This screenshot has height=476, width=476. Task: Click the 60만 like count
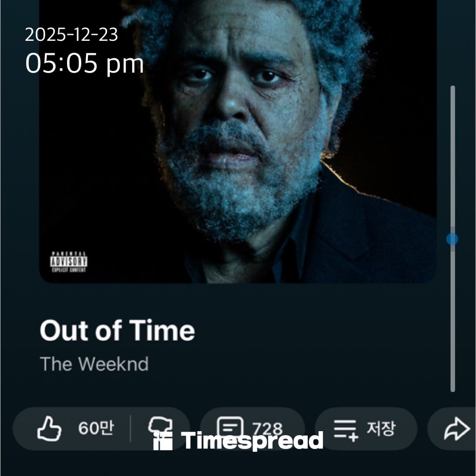point(96,428)
